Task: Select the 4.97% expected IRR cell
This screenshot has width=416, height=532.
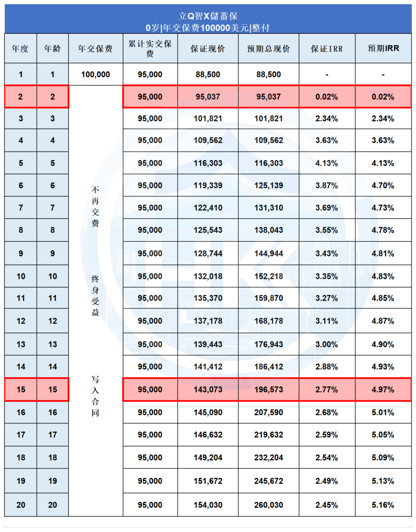Action: tap(383, 389)
